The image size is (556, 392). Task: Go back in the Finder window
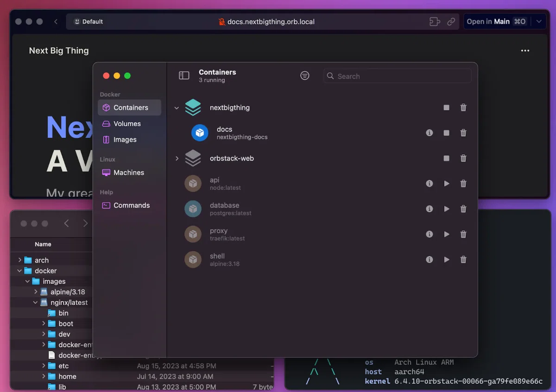click(66, 224)
